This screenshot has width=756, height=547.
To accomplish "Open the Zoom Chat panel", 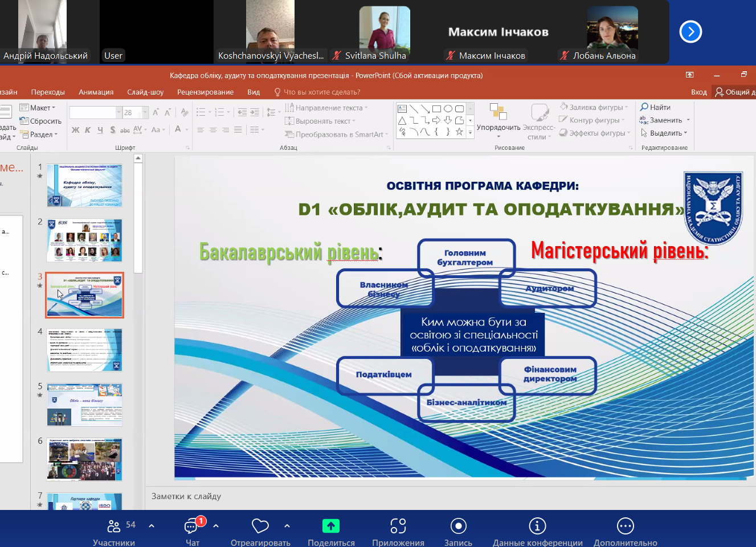I will pos(192,526).
